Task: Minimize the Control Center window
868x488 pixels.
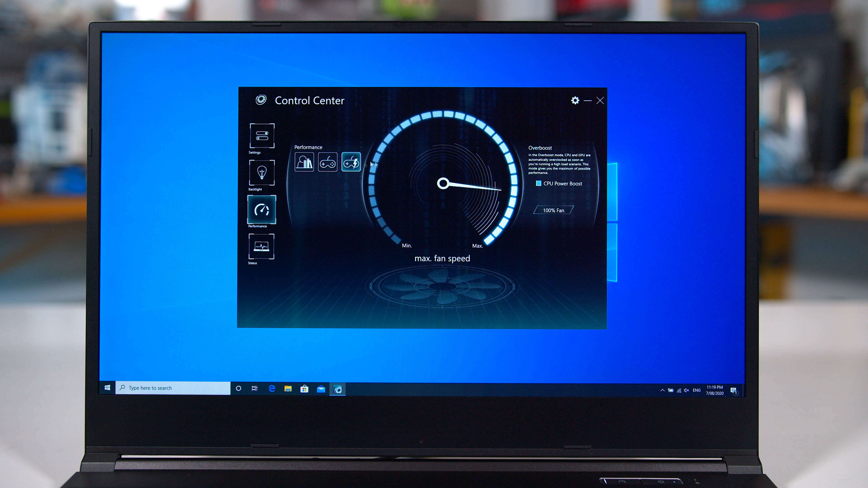Action: pos(587,101)
